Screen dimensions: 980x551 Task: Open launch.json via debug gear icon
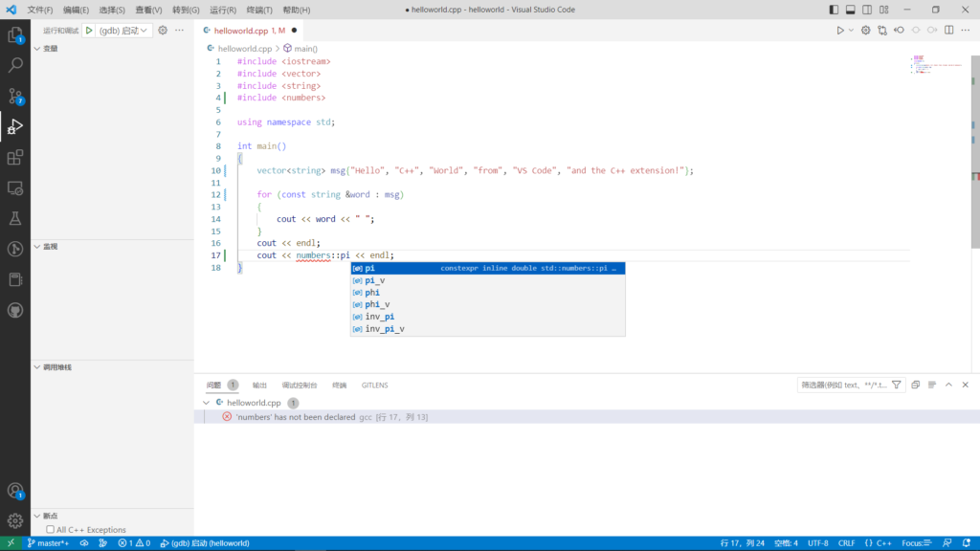tap(163, 31)
